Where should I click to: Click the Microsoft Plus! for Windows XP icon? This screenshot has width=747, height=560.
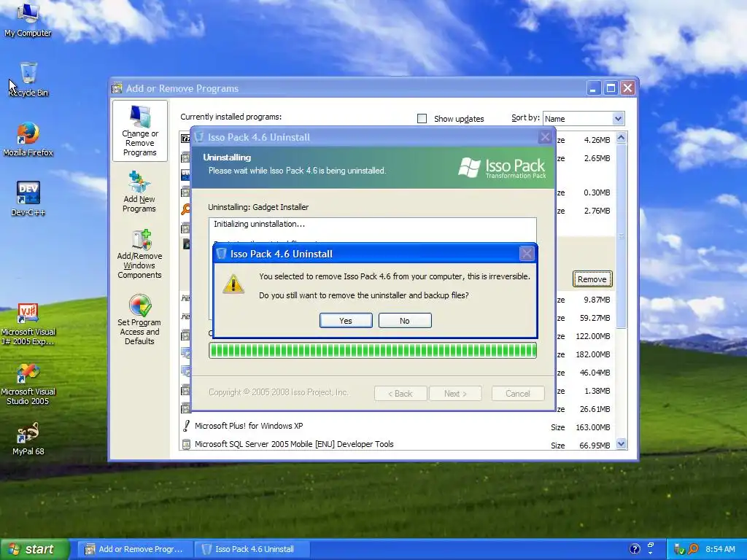[x=186, y=426]
